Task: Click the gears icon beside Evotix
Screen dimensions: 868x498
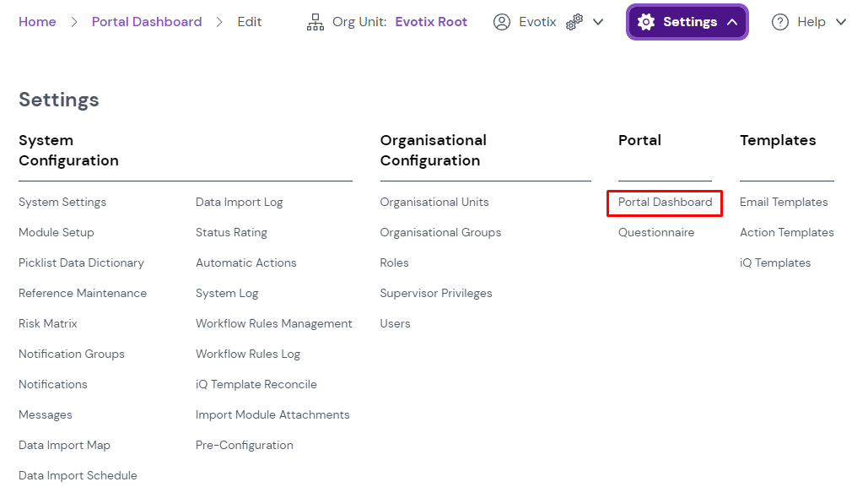Action: 574,23
